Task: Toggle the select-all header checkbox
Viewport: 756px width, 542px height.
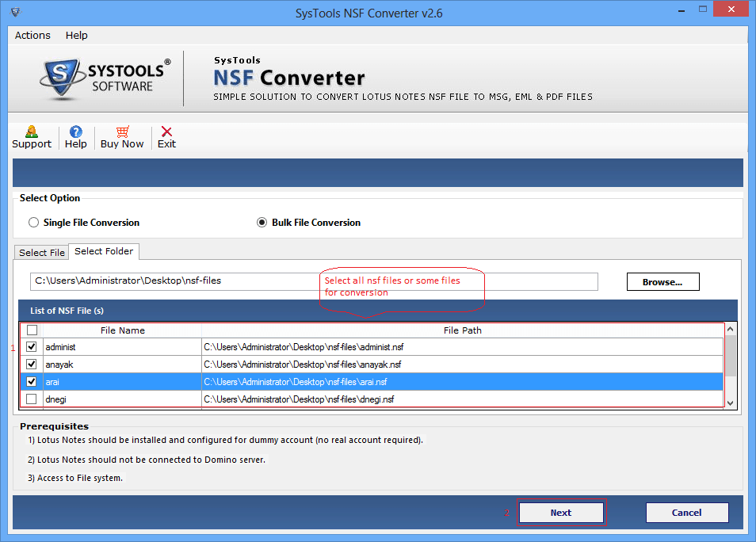Action: pyautogui.click(x=32, y=330)
